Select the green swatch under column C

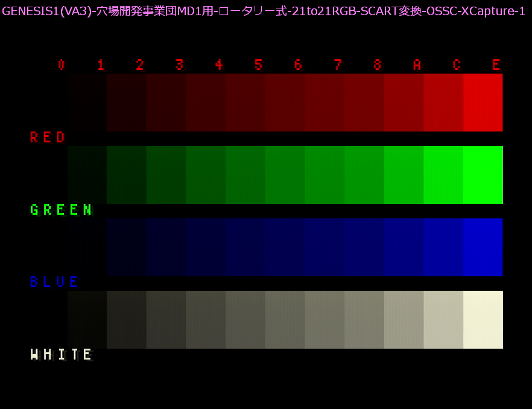tap(443, 175)
